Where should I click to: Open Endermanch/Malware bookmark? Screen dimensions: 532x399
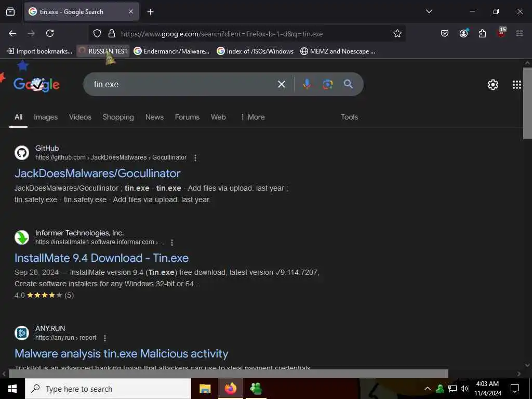pyautogui.click(x=171, y=51)
